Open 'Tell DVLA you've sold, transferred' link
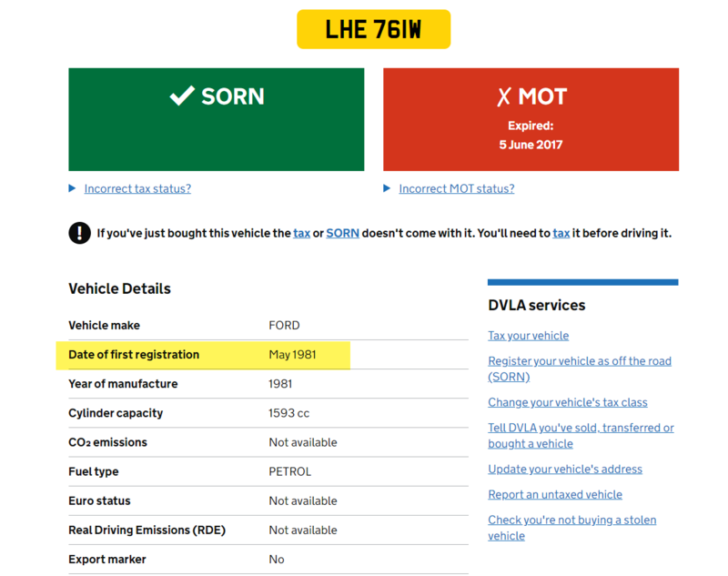This screenshot has width=728, height=576. (x=581, y=428)
